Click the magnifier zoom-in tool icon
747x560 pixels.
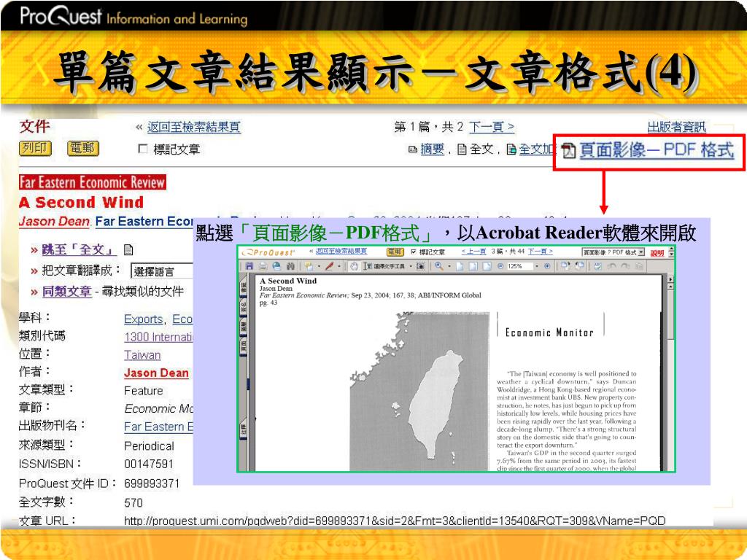pos(438,266)
